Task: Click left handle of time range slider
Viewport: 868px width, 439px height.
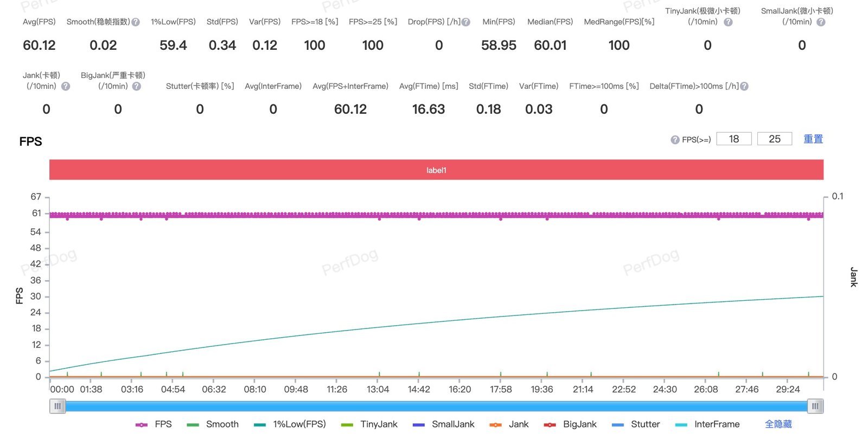Action: click(58, 406)
